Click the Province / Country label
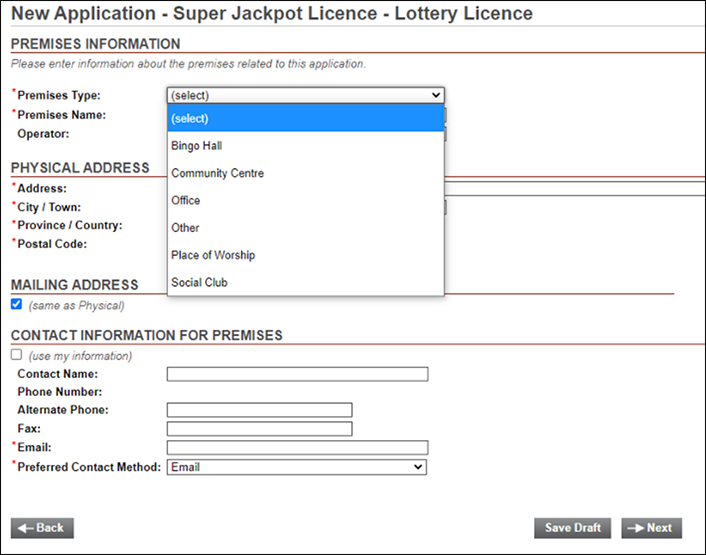706x555 pixels. pyautogui.click(x=70, y=225)
